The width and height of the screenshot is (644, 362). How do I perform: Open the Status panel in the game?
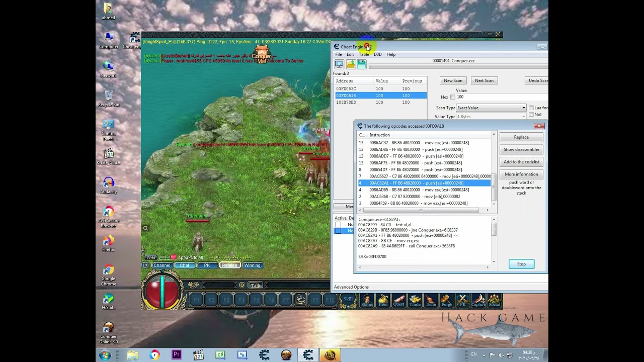click(x=367, y=301)
